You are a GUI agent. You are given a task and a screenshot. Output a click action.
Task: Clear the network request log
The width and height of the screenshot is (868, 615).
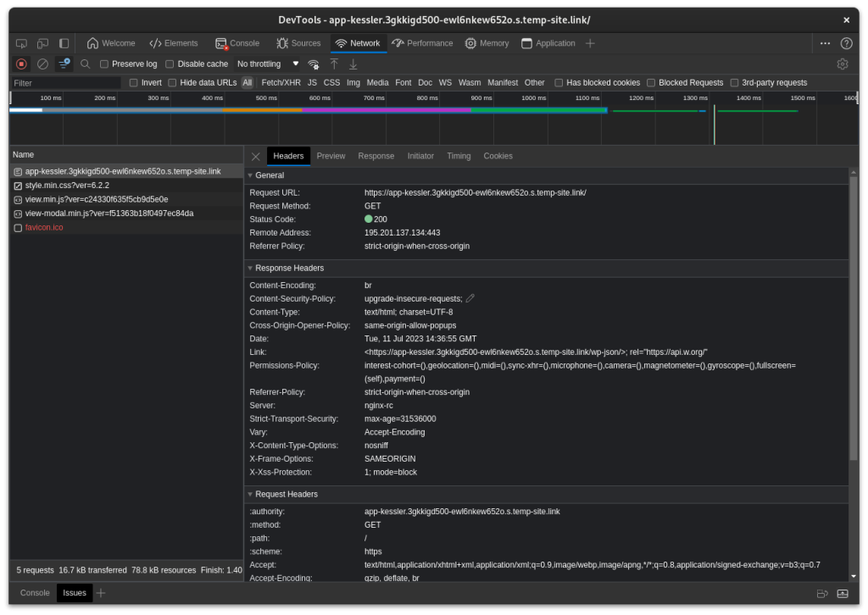click(42, 64)
